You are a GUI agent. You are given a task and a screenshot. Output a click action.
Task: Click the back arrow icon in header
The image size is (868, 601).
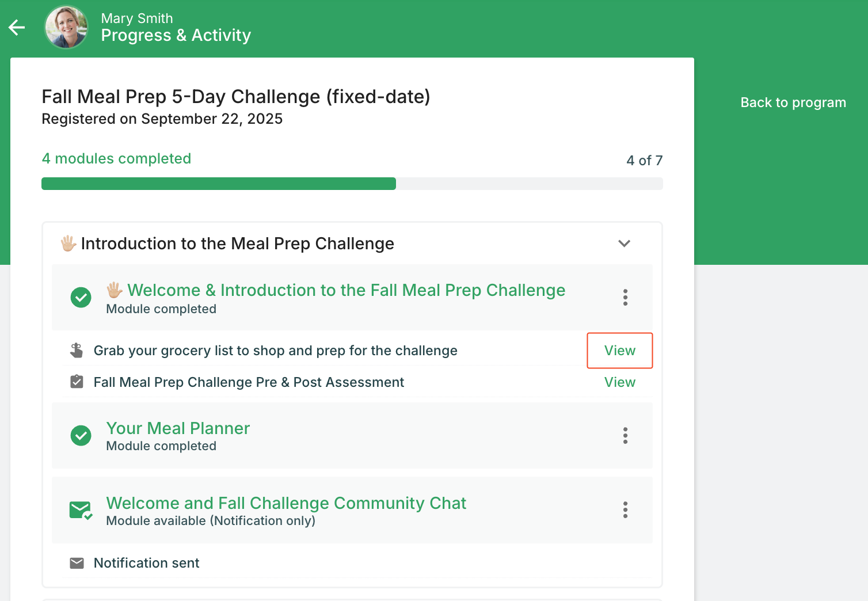[x=17, y=27]
